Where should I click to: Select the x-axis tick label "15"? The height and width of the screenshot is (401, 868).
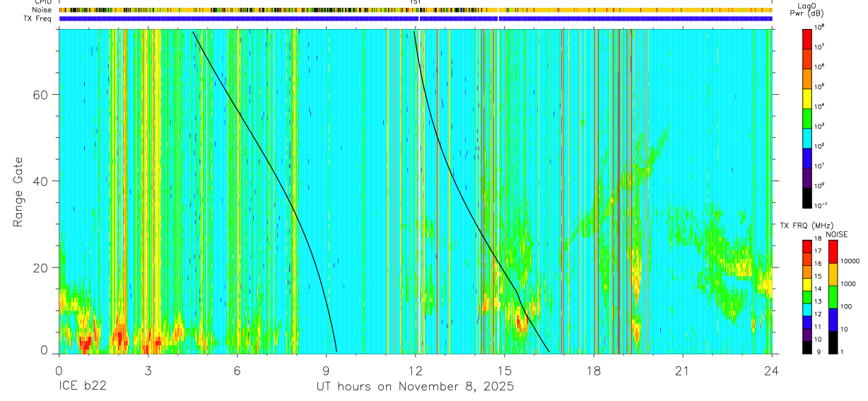505,371
